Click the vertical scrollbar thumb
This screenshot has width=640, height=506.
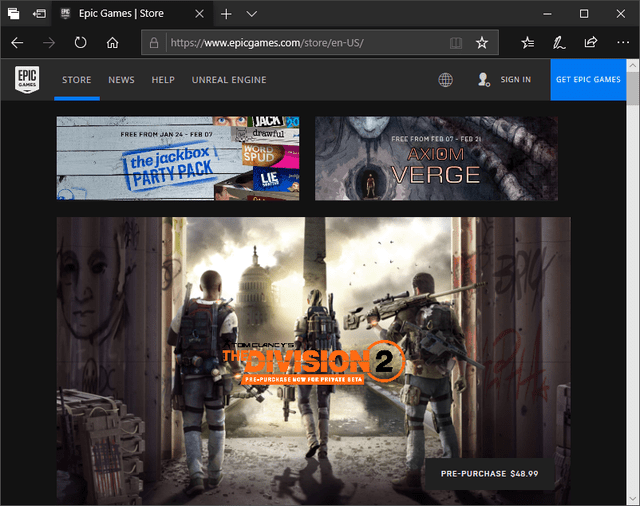[633, 89]
